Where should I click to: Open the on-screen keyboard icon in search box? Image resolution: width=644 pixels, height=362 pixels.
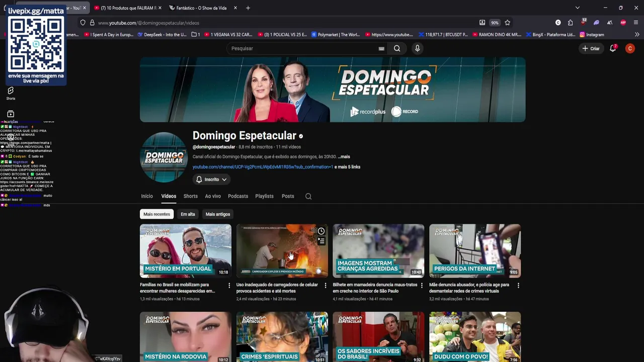(x=381, y=49)
